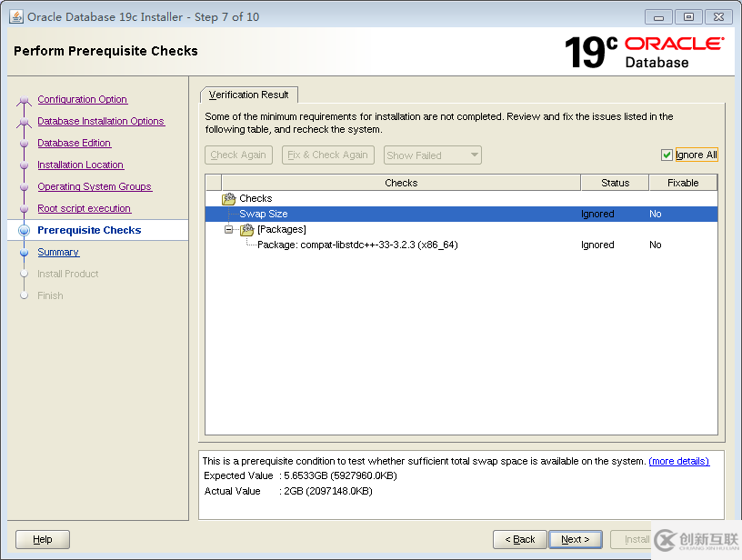Open Root script execution step

coord(85,208)
